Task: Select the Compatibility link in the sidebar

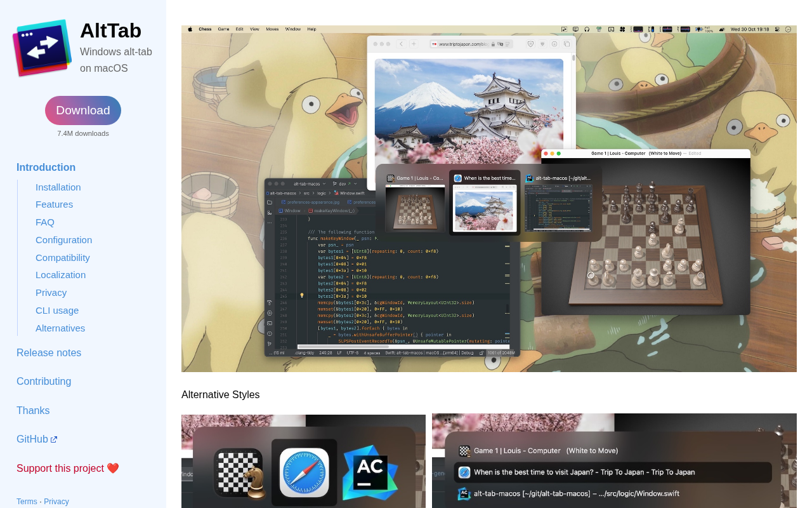Action: (62, 258)
